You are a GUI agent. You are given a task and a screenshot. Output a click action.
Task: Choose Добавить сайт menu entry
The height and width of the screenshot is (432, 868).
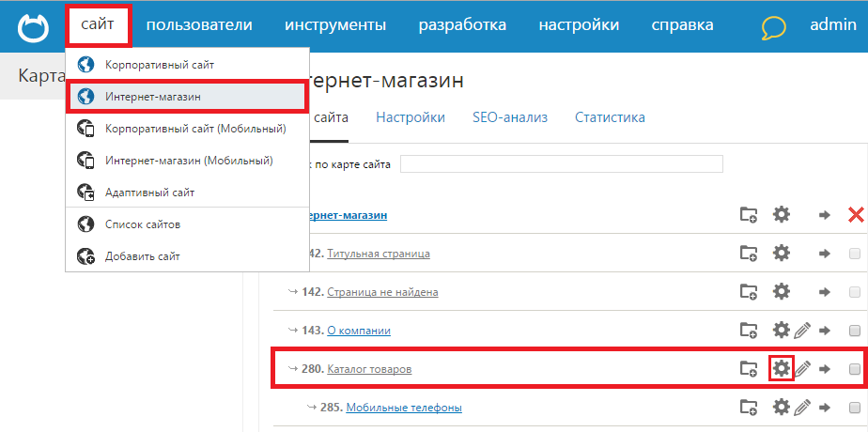point(142,255)
